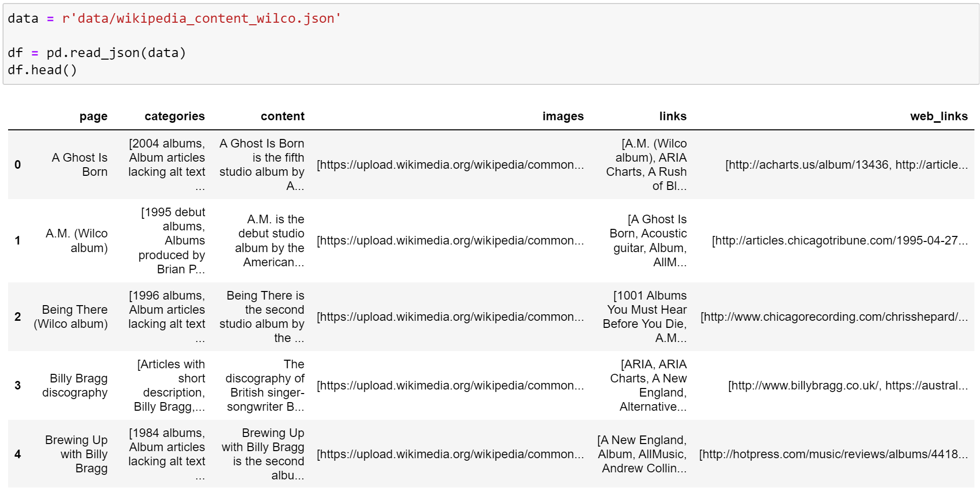The height and width of the screenshot is (488, 980).
Task: Select row index 0
Action: [18, 165]
